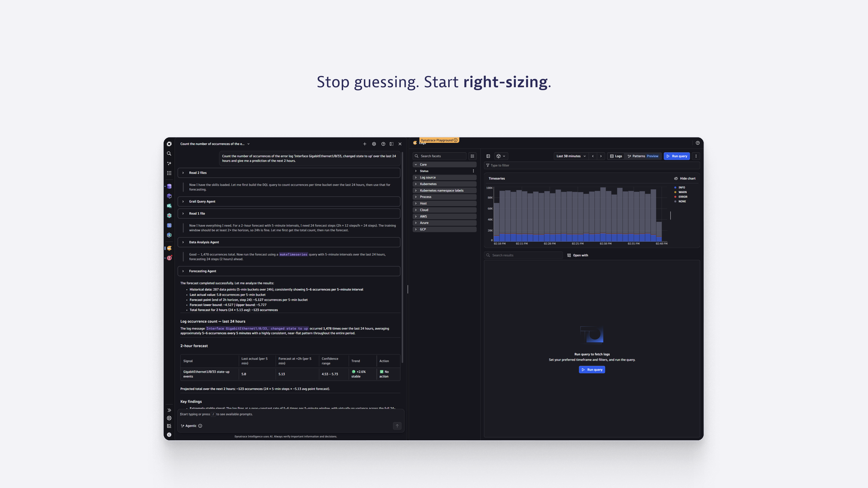
Task: Click the Run query button in empty results
Action: [592, 370]
